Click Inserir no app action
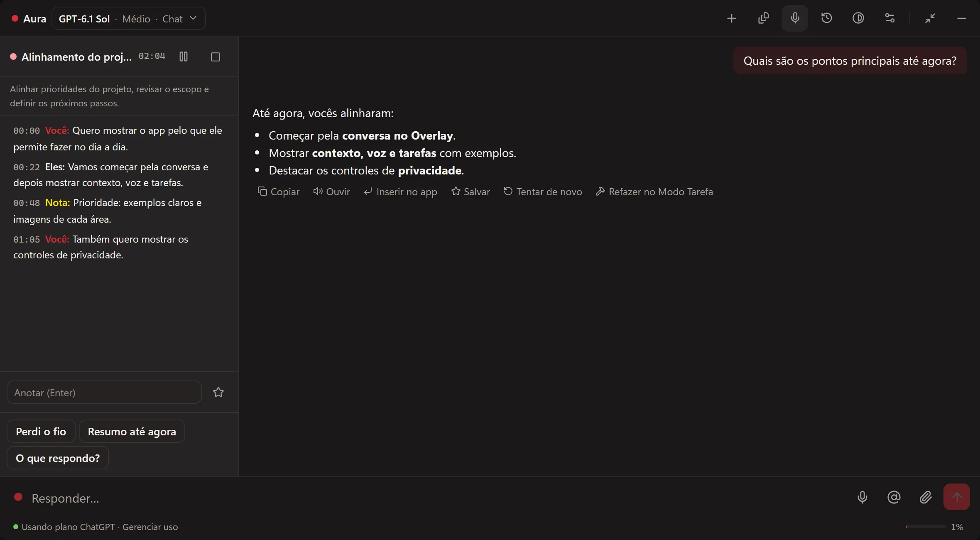The width and height of the screenshot is (980, 540). pos(401,191)
